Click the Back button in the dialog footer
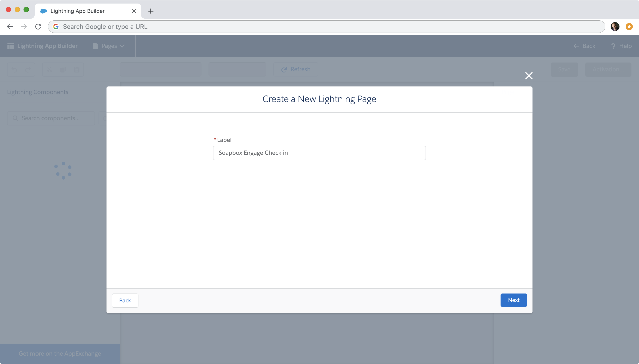Image resolution: width=639 pixels, height=364 pixels. (x=125, y=301)
